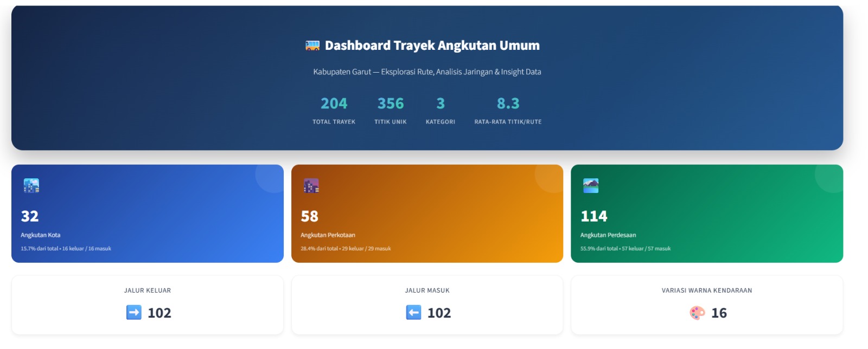This screenshot has height=349, width=868.
Task: Click the number 58 on the orange card
Action: click(x=310, y=216)
